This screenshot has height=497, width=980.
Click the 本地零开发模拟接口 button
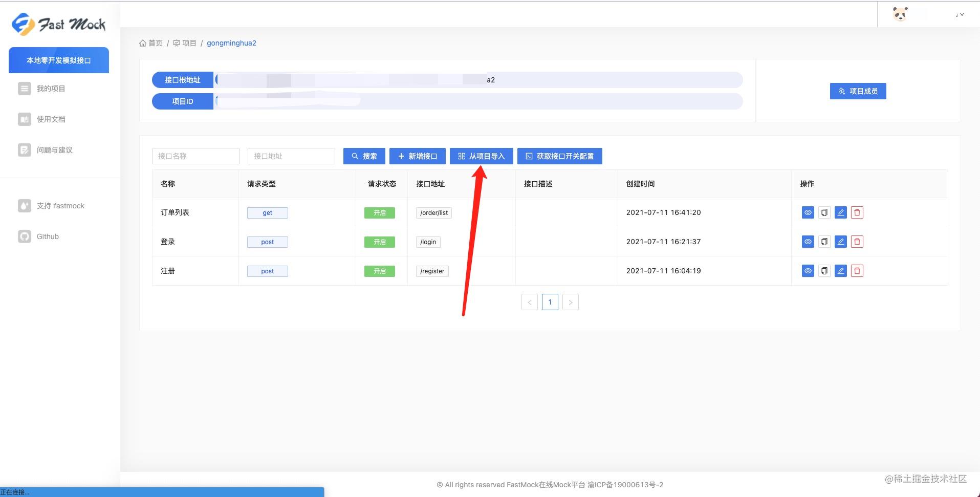tap(59, 60)
